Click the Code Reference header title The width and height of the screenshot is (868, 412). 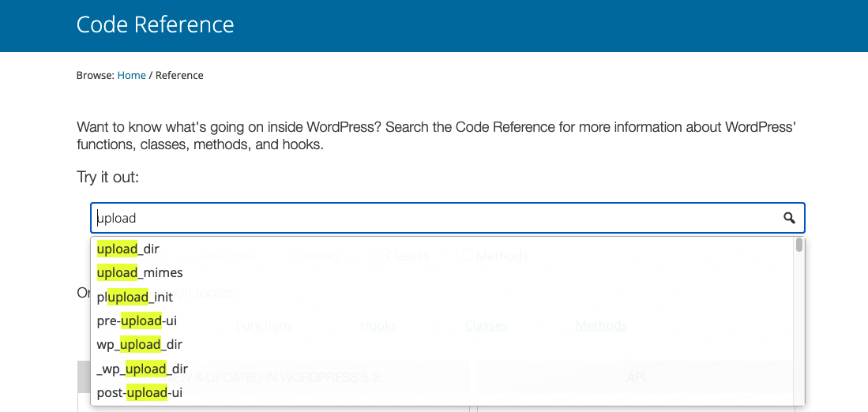point(155,24)
